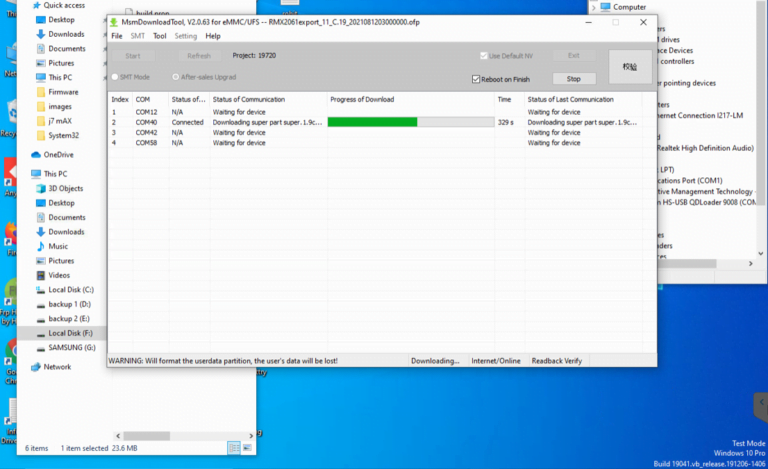Click Device Manager vertical scrollbar down arrow
This screenshot has height=469, width=768.
pos(761,254)
